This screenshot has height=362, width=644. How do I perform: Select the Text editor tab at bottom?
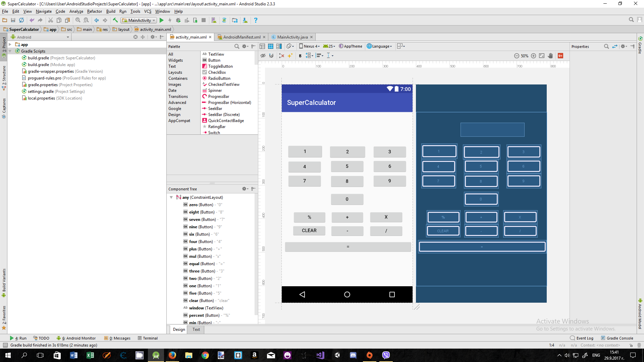click(x=196, y=329)
